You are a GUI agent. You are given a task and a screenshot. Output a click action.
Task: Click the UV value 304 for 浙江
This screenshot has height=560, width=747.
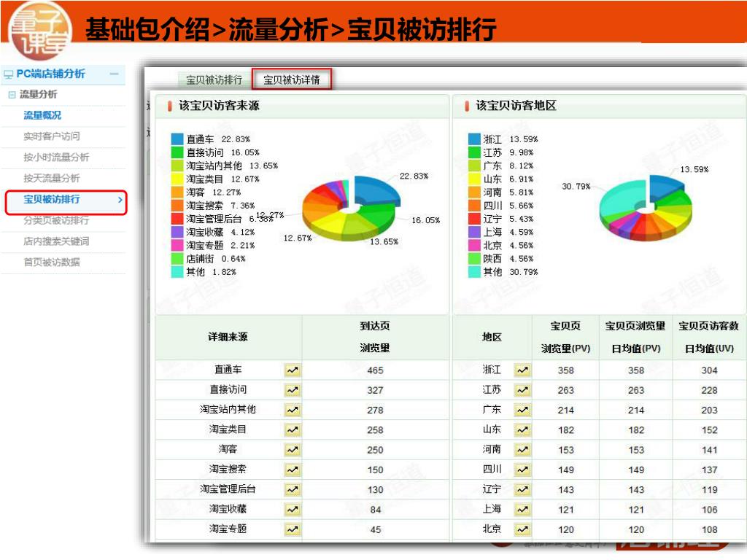[709, 370]
